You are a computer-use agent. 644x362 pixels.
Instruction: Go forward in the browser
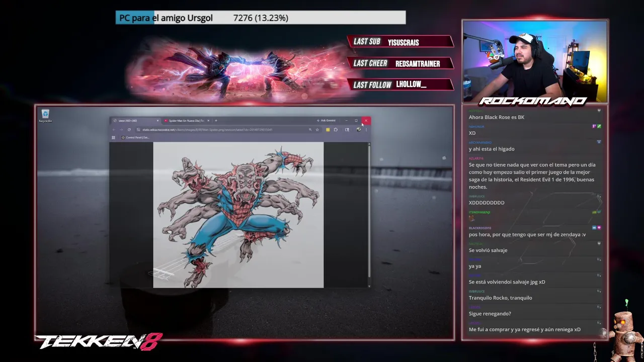click(x=121, y=130)
